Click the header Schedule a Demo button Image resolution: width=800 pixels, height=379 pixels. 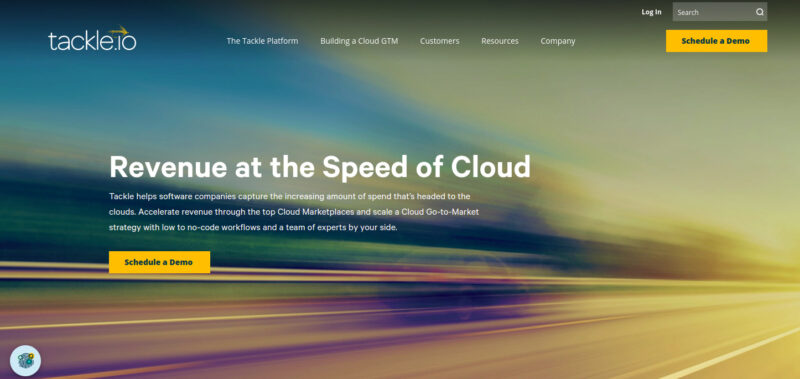pyautogui.click(x=716, y=41)
